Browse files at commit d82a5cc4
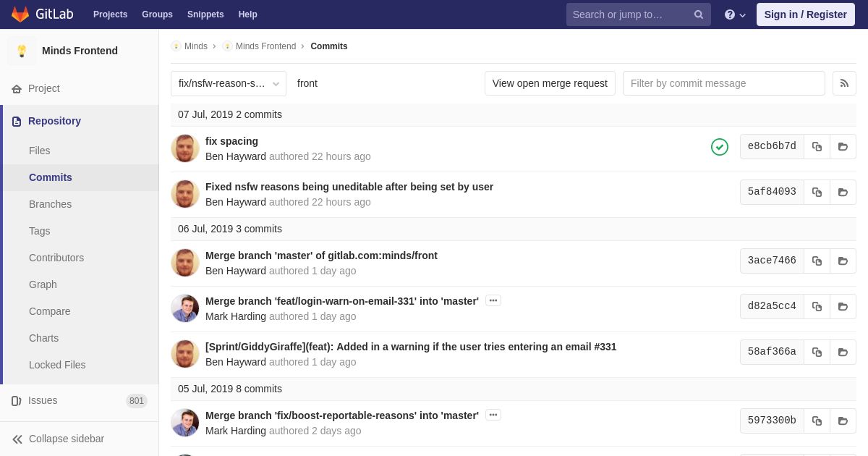Image resolution: width=868 pixels, height=456 pixels. (843, 306)
